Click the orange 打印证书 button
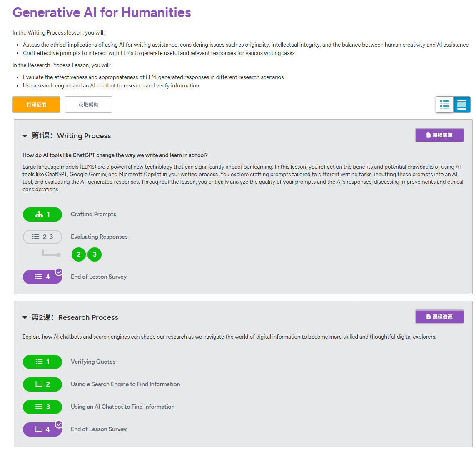 coord(36,105)
